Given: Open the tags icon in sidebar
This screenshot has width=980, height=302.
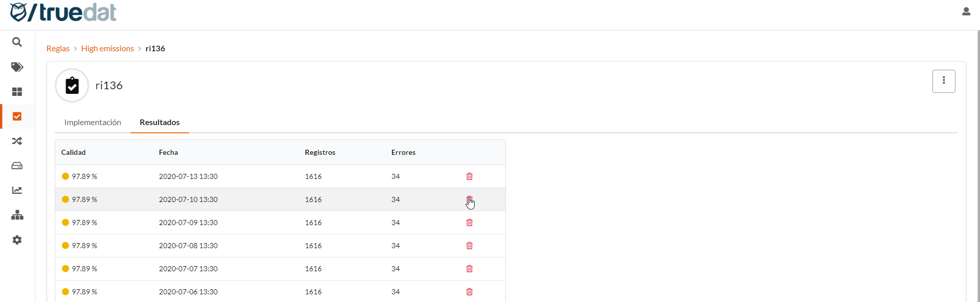Looking at the screenshot, I should (x=17, y=67).
